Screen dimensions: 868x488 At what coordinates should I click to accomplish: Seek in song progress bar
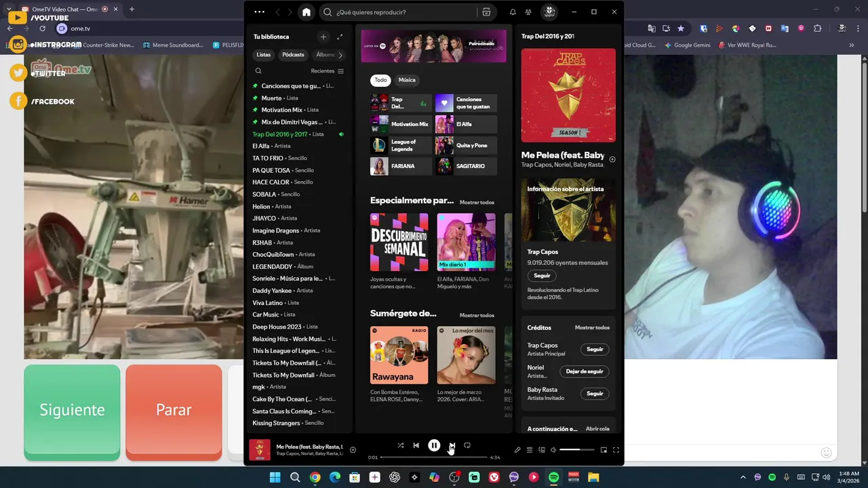pyautogui.click(x=434, y=457)
